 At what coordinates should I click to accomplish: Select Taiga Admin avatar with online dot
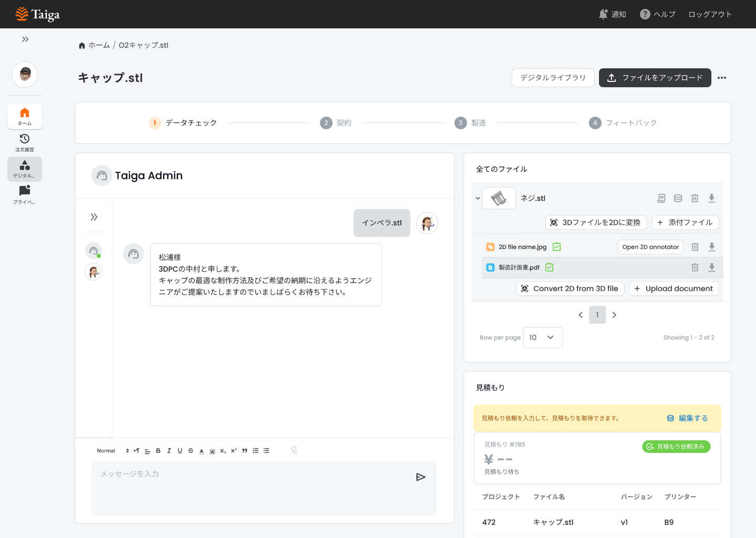(93, 251)
